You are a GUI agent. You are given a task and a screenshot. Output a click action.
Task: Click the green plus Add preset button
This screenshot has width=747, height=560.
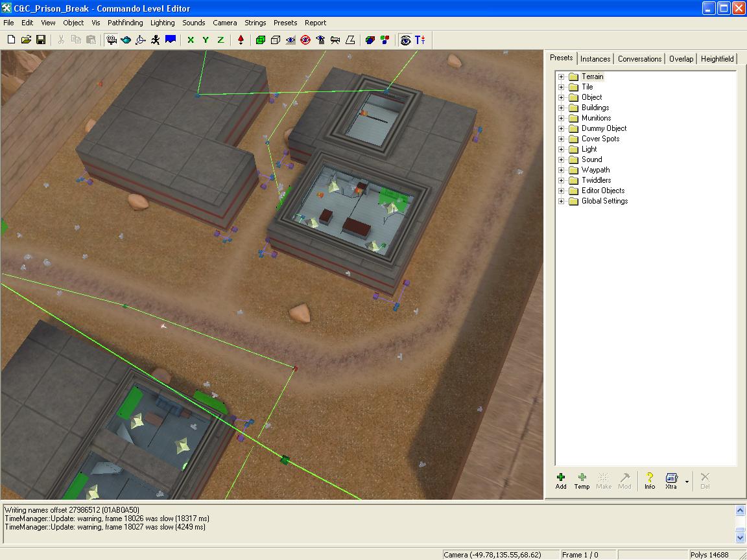click(x=561, y=480)
